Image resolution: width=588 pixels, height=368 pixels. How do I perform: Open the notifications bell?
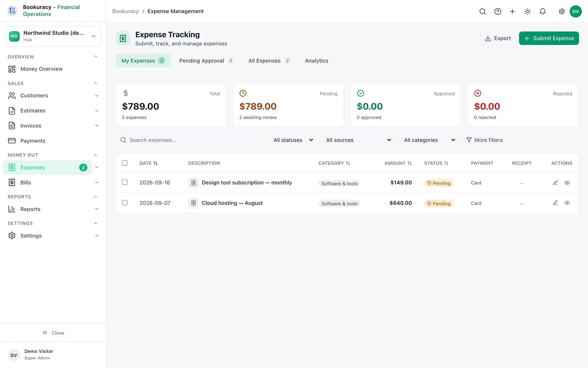542,11
